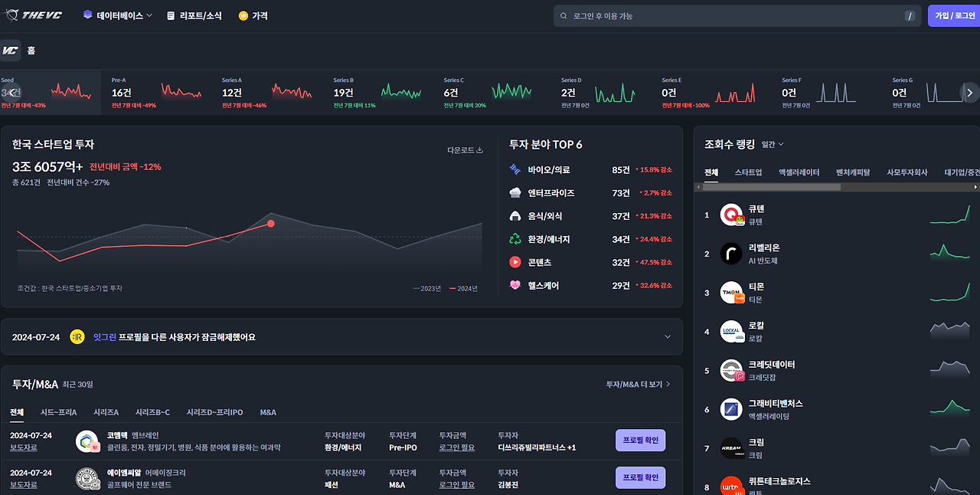Open the 가격 pricing menu
980x495 pixels.
(x=253, y=15)
